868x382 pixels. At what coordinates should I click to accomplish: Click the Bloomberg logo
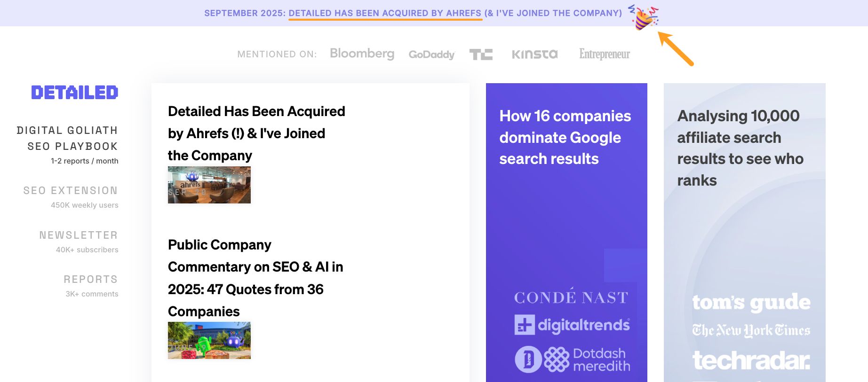362,54
